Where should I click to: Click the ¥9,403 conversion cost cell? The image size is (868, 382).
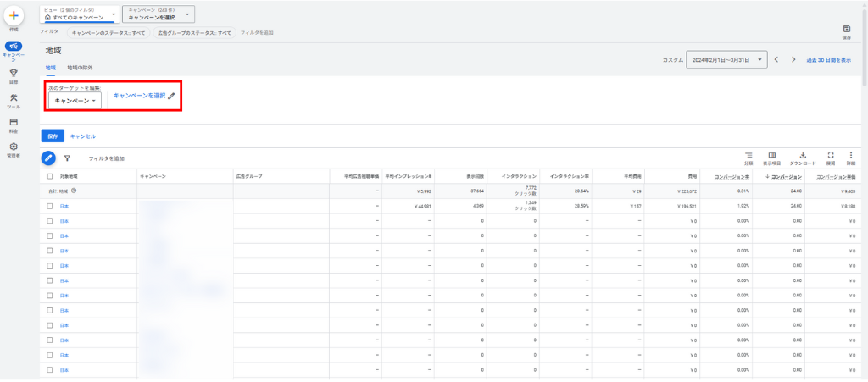[848, 191]
